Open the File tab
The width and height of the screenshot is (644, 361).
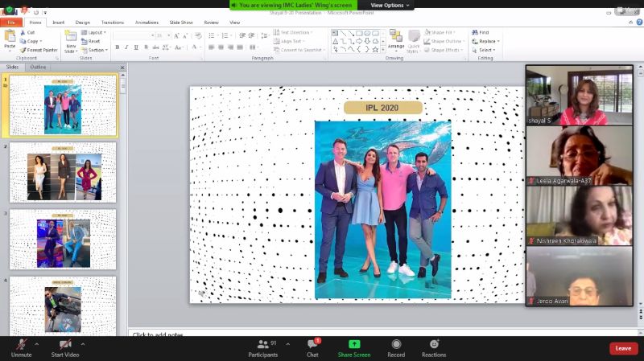tap(11, 23)
